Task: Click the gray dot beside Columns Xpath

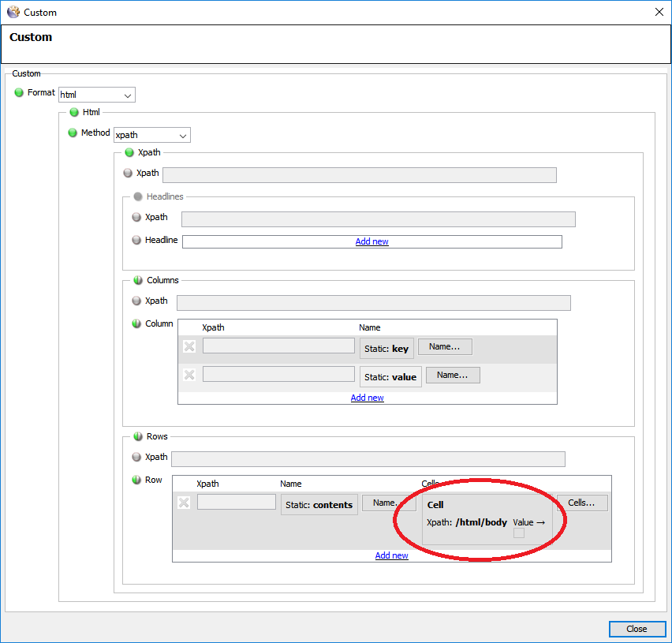Action: 136,301
